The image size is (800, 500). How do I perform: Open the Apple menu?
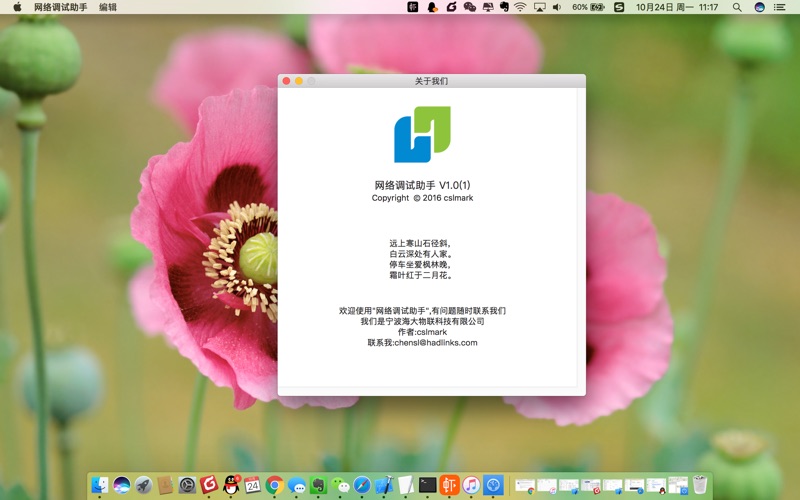tap(17, 7)
